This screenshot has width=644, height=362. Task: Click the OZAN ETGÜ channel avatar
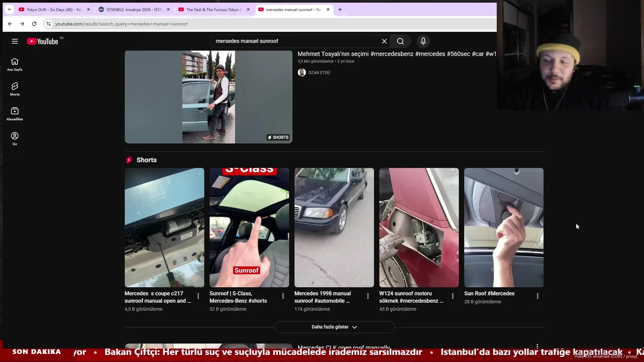tap(302, 72)
